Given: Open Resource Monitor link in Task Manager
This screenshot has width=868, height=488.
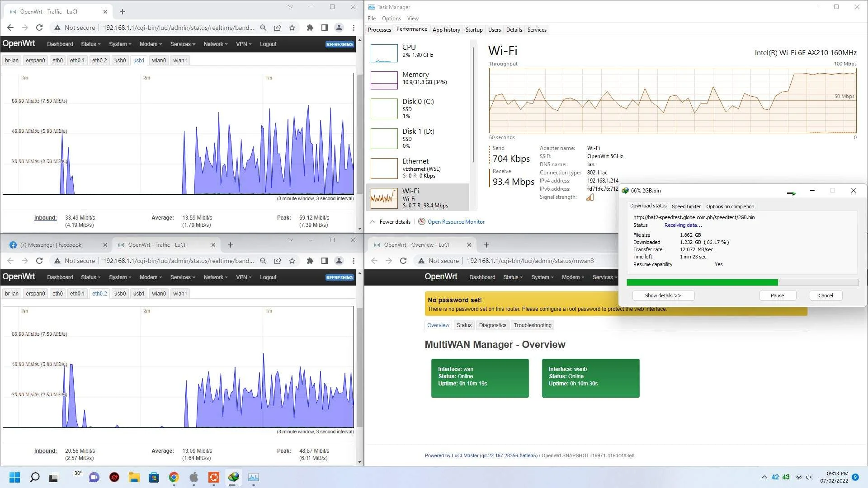Looking at the screenshot, I should [x=456, y=222].
